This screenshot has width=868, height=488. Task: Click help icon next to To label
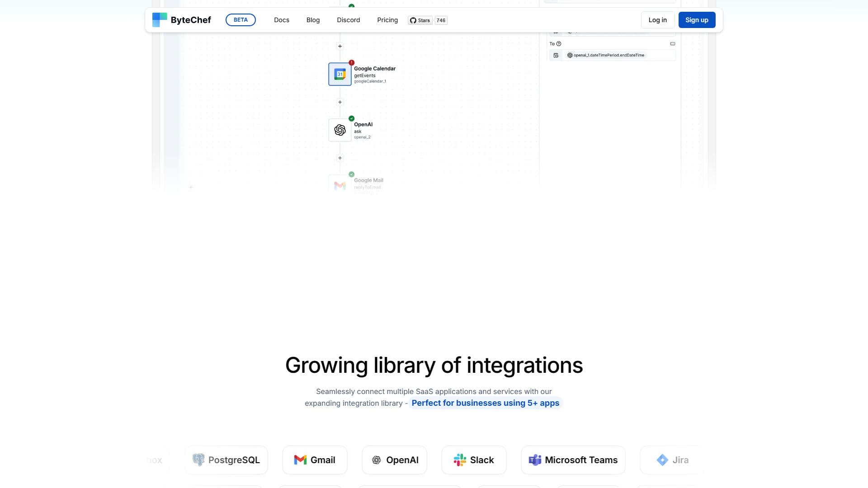(559, 44)
